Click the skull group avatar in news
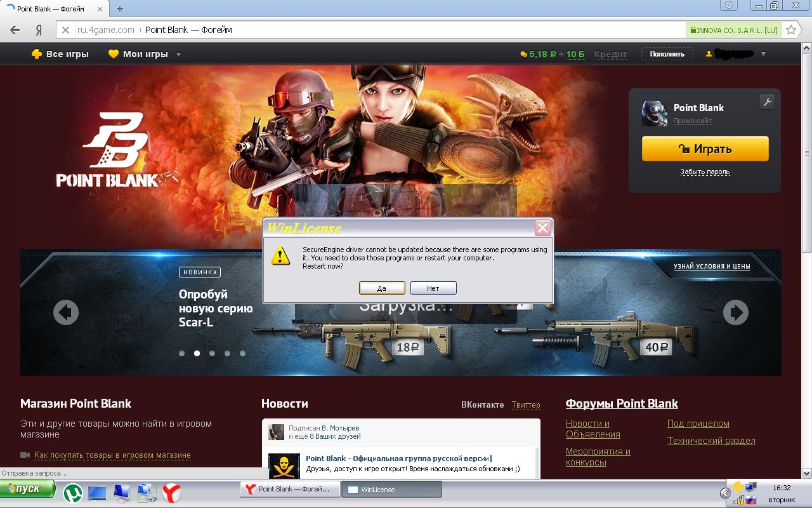The height and width of the screenshot is (508, 812). point(284,465)
